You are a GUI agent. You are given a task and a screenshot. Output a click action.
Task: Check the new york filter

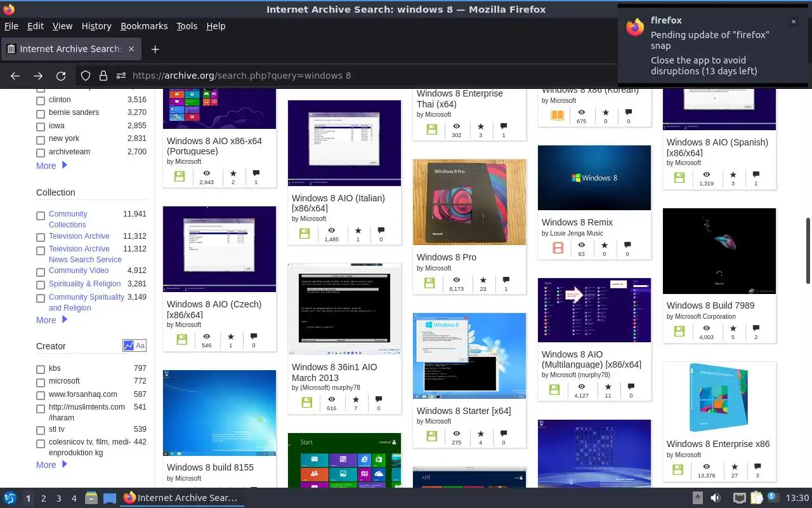41,140
